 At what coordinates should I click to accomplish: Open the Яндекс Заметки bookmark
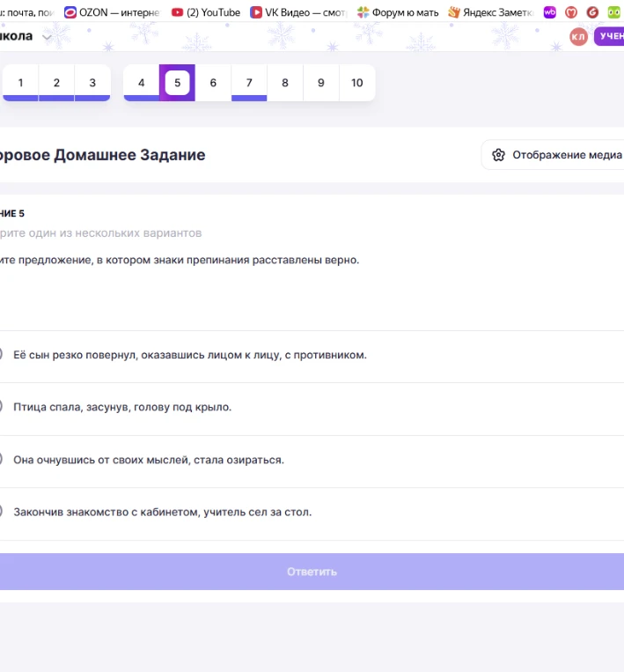tap(490, 12)
